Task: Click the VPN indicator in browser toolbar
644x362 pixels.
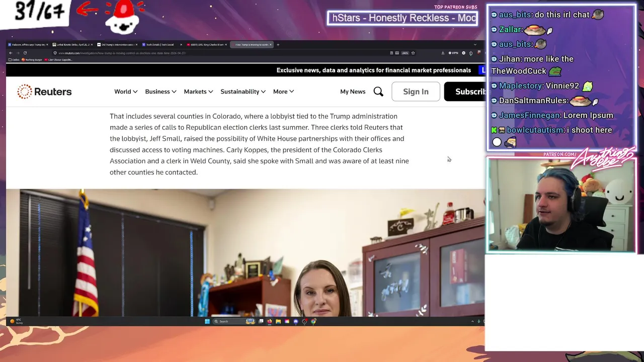Action: [x=454, y=53]
